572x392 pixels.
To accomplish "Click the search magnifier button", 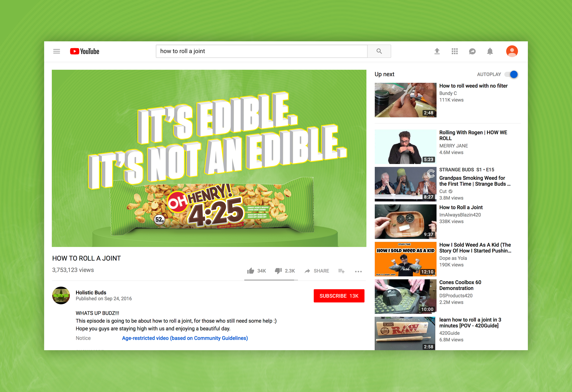I will tap(379, 51).
